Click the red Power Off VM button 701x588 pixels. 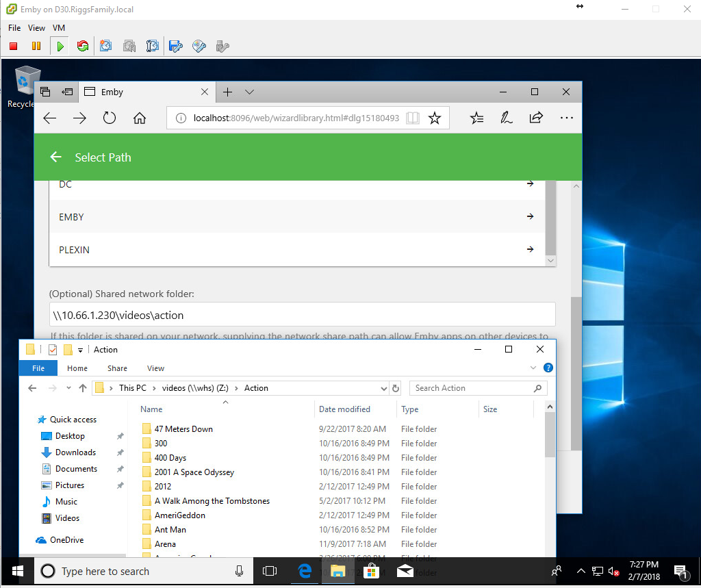tap(13, 47)
